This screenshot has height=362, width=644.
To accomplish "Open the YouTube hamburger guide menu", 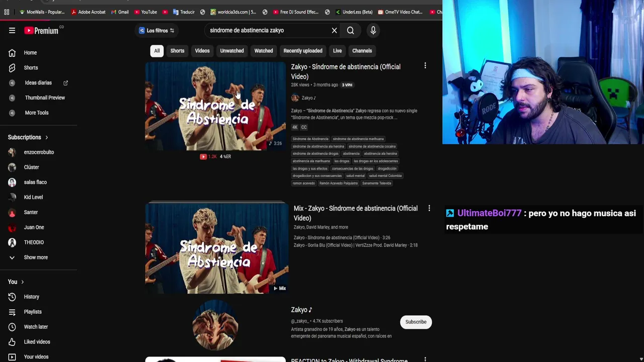I will tap(12, 31).
